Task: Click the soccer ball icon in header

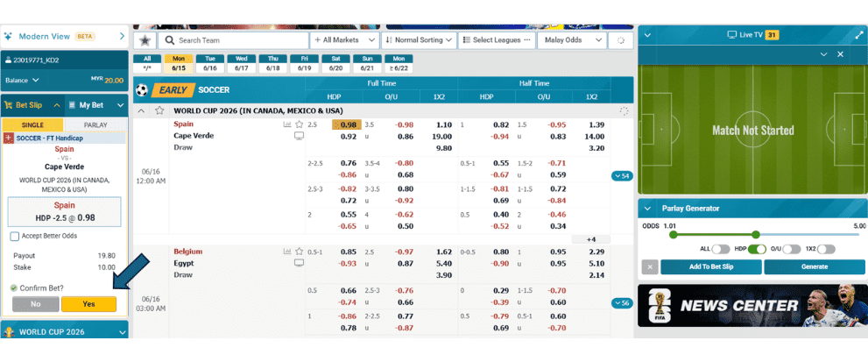Action: (x=142, y=89)
